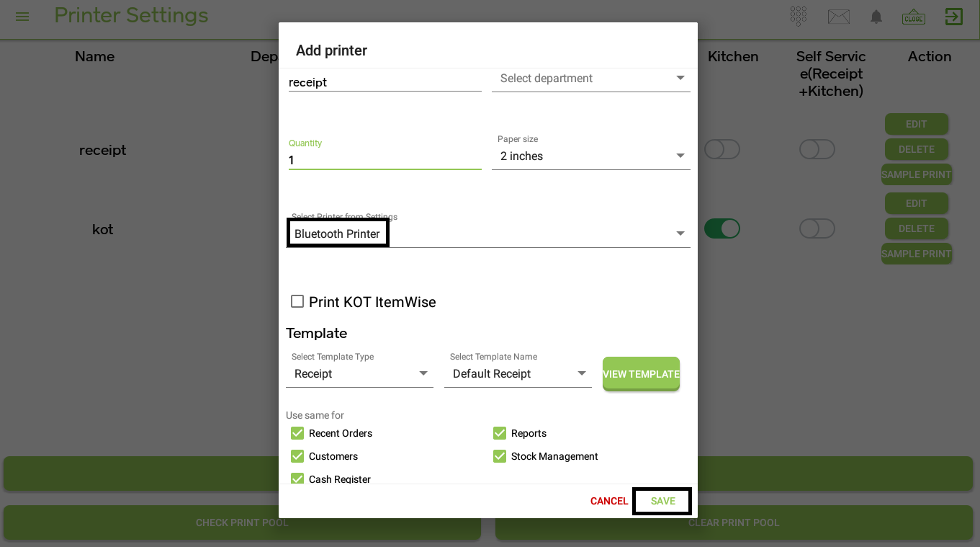This screenshot has height=547, width=980.
Task: Open the Default Receipt template name dropdown
Action: click(x=518, y=373)
